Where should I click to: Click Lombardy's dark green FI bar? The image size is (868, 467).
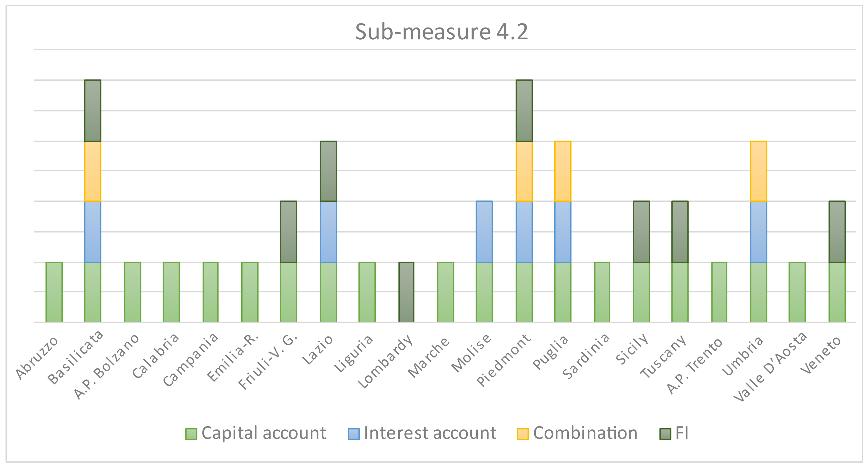pos(406,292)
